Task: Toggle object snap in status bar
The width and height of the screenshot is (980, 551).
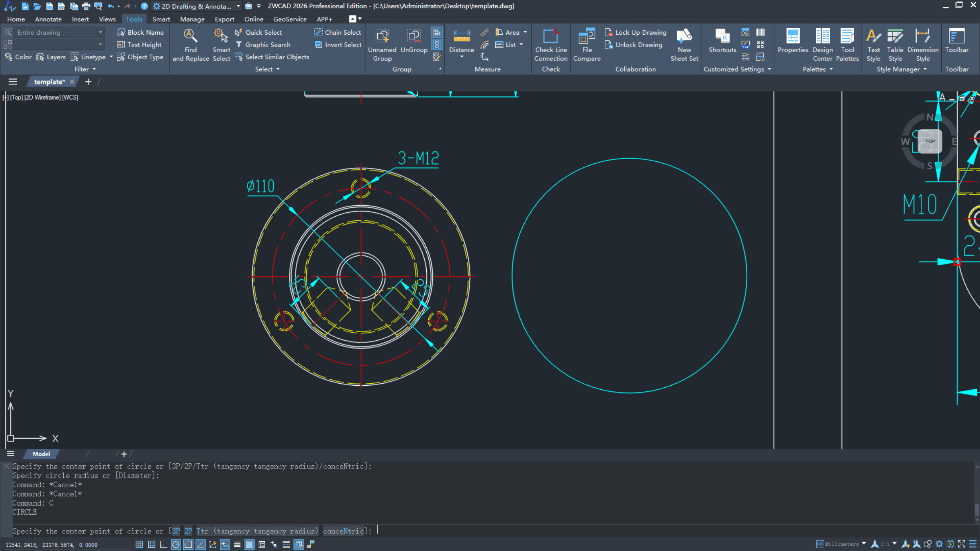Action: 188,544
